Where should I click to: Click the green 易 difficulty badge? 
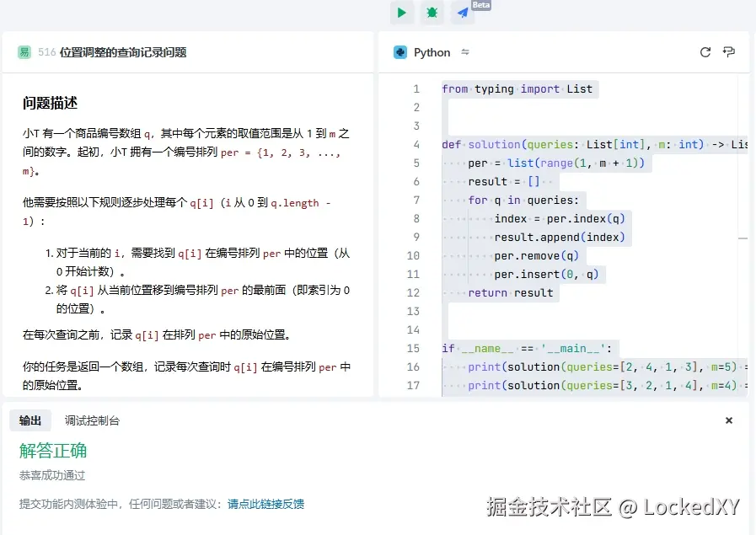click(23, 51)
